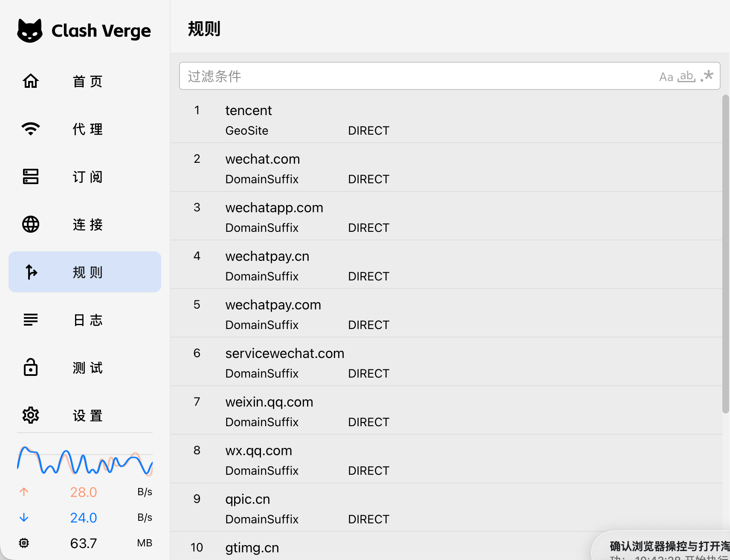Select rule 4 wechatpay.cn
Screen dimensions: 730x560
[x=446, y=264]
